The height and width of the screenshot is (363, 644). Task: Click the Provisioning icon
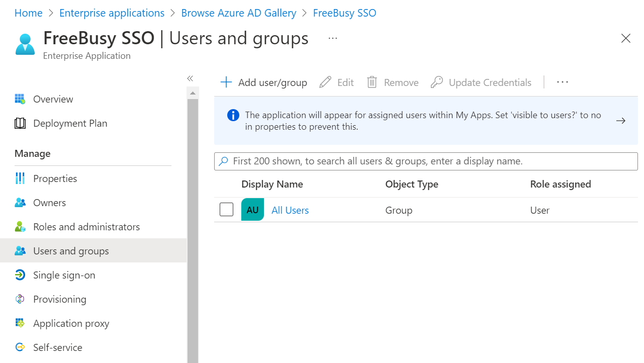click(x=20, y=299)
